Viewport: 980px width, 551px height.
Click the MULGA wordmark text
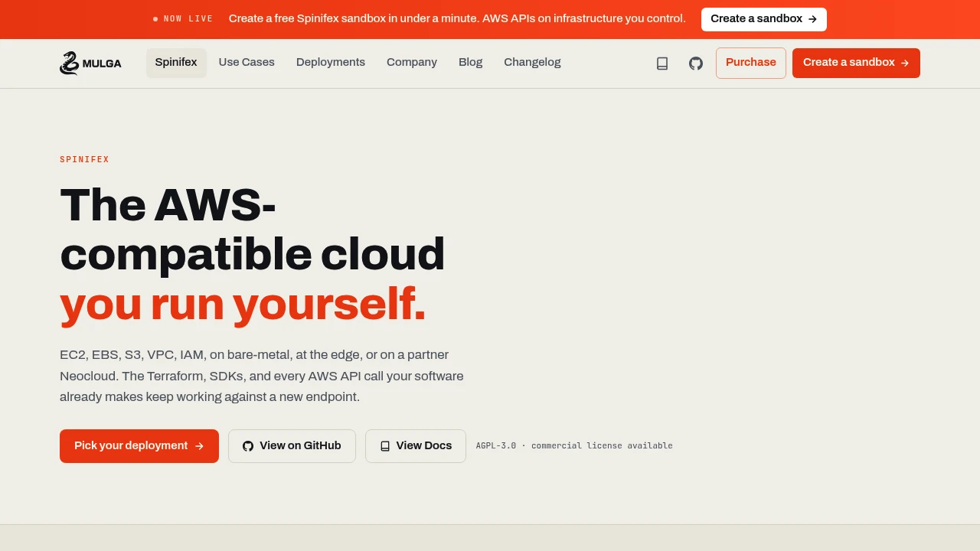pos(102,64)
